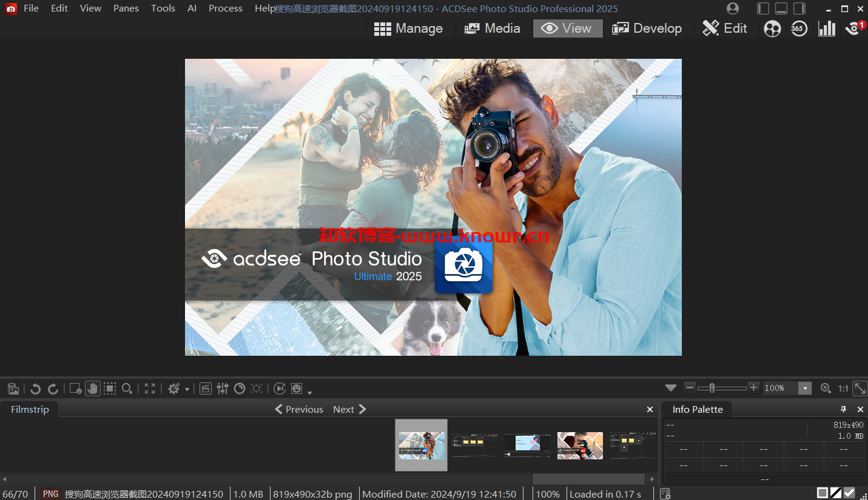Open the fourth filmstrip thumbnail with red camera
The image size is (868, 500).
point(580,445)
